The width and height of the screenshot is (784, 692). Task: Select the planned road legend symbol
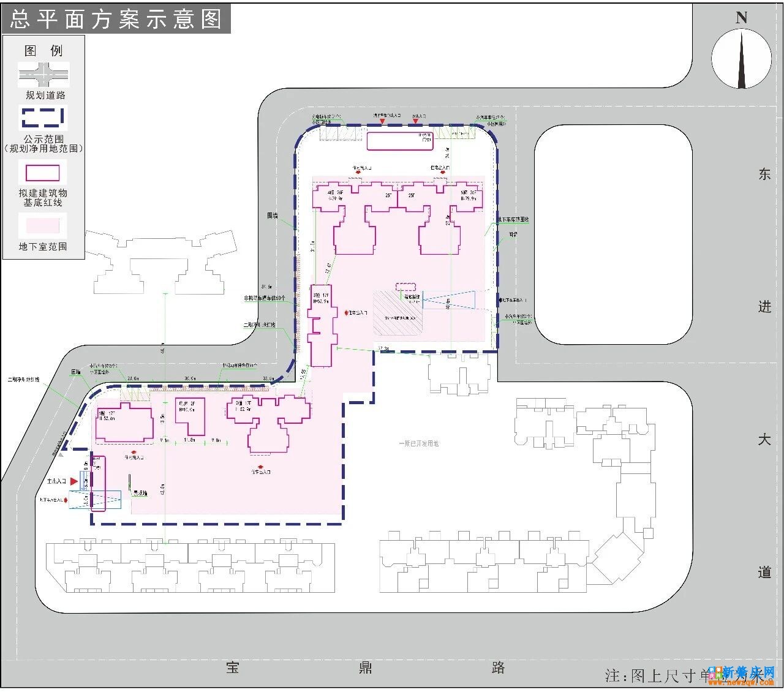tap(43, 75)
